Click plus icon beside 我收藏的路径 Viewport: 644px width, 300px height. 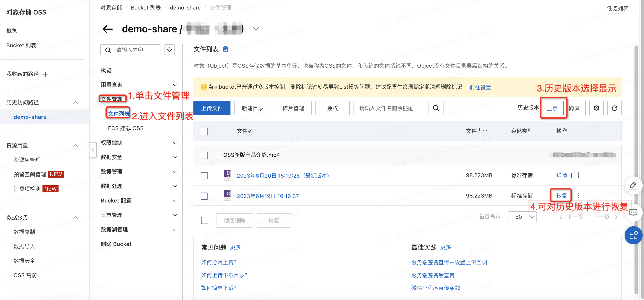[x=45, y=74]
